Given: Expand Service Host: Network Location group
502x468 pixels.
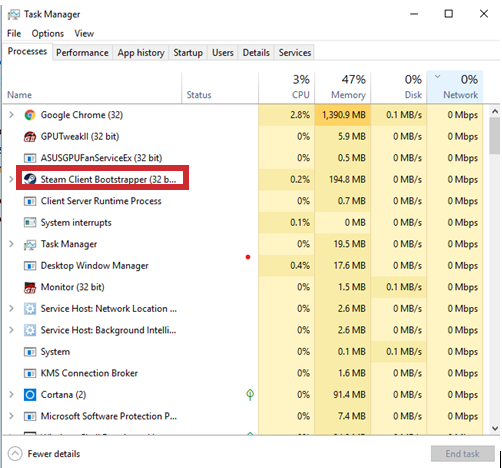Looking at the screenshot, I should tap(11, 309).
